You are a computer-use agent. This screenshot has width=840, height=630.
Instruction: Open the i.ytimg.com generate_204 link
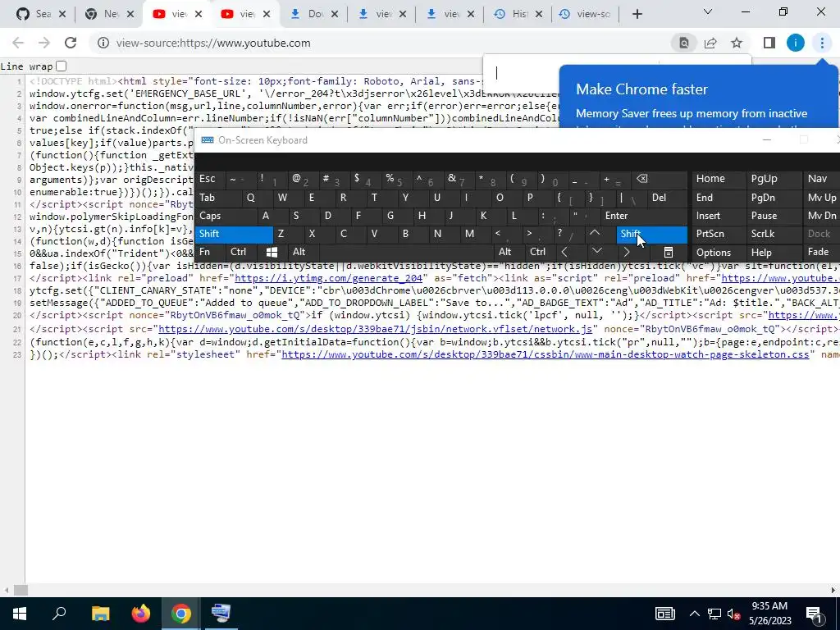[328, 278]
